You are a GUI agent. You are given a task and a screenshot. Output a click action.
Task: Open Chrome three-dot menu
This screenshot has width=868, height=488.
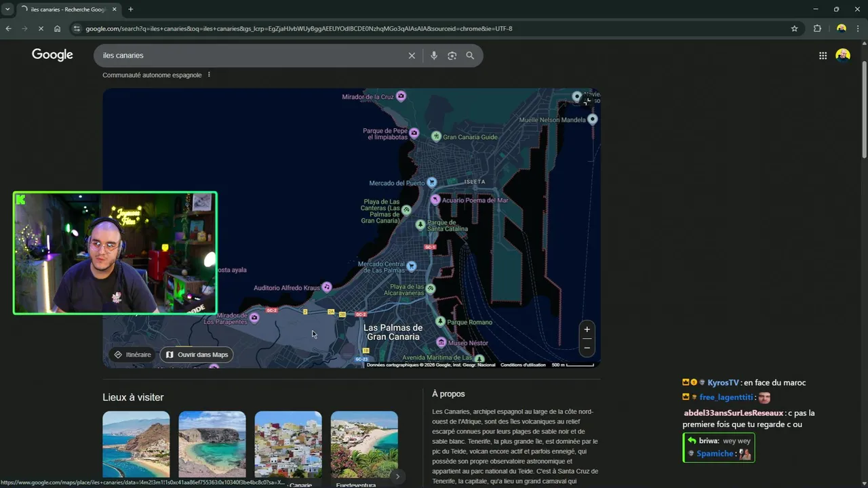pos(858,28)
